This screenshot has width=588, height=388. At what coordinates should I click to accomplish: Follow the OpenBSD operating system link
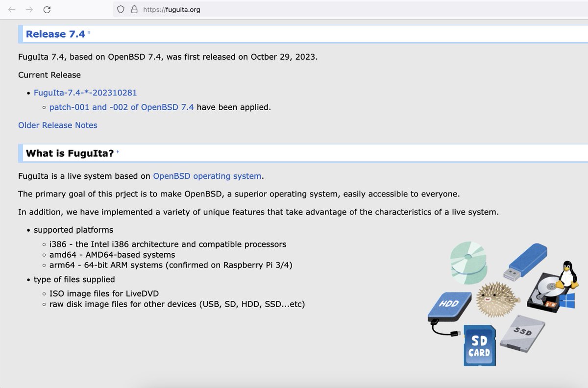tap(208, 176)
